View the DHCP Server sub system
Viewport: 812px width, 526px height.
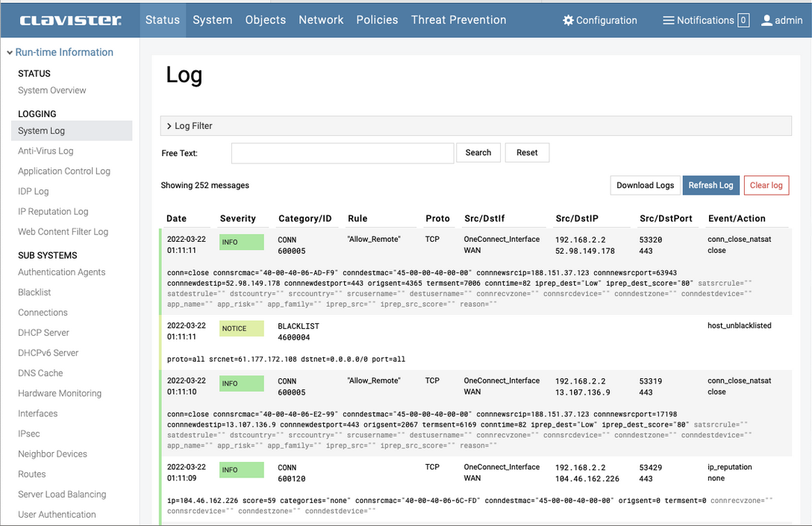click(x=43, y=332)
